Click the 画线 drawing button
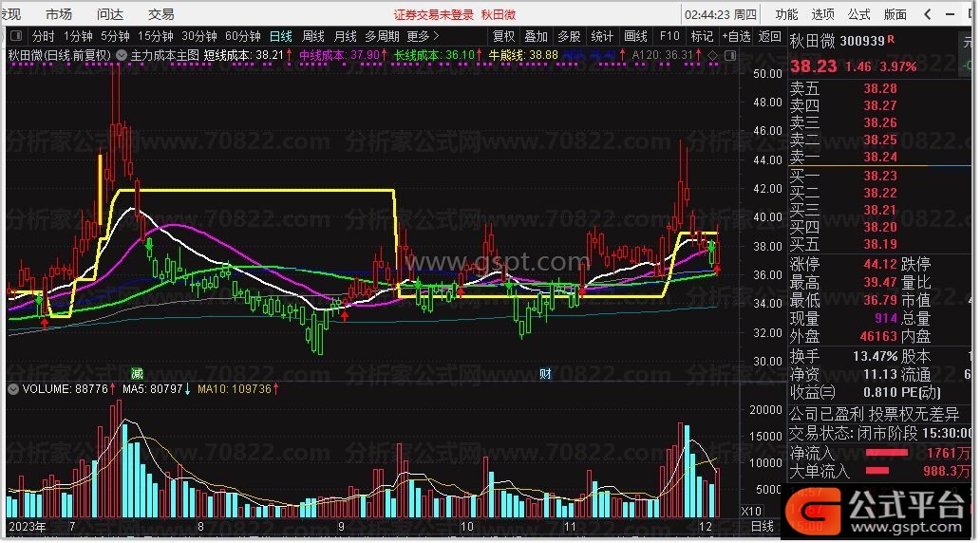Screen dimensions: 980x543 [635, 36]
